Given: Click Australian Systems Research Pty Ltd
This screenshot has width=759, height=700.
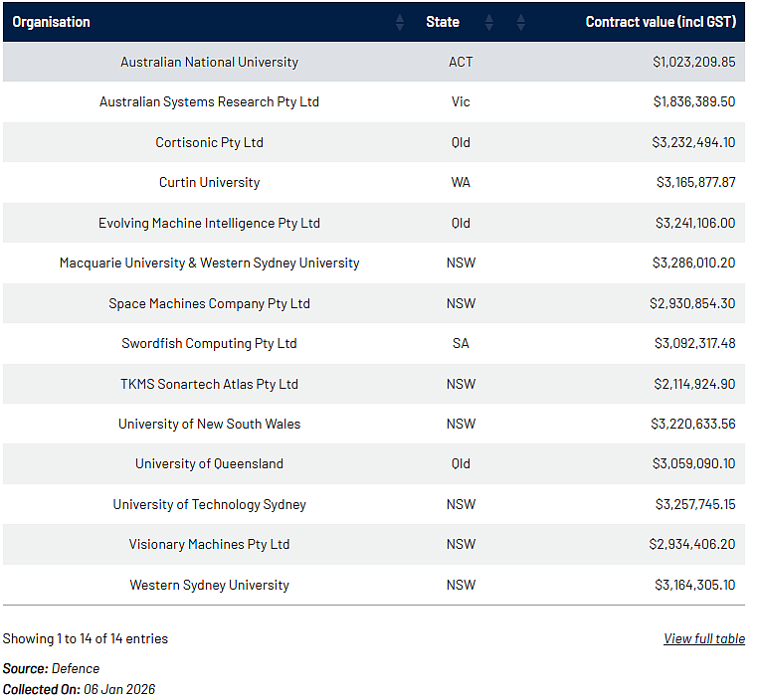Looking at the screenshot, I should pos(209,101).
